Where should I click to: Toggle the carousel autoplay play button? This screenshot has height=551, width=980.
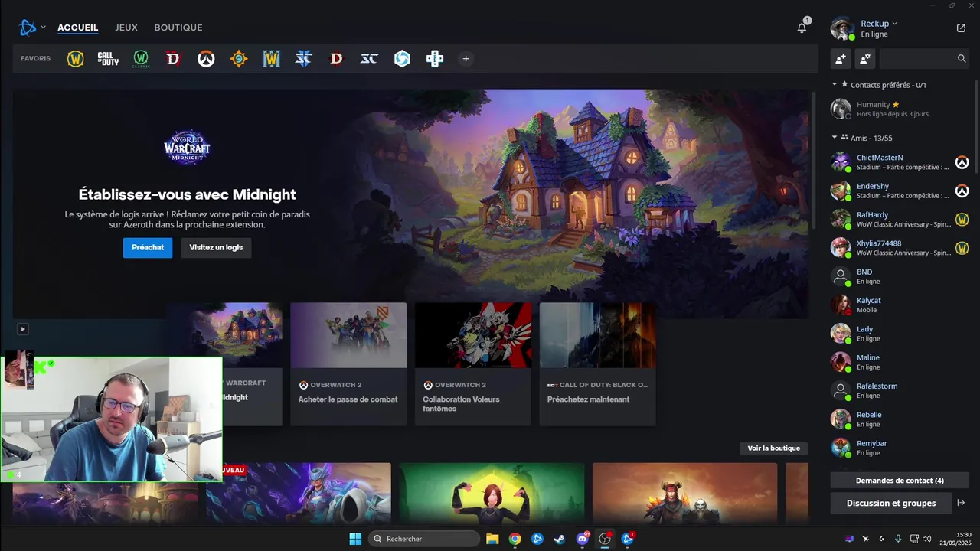(x=23, y=329)
